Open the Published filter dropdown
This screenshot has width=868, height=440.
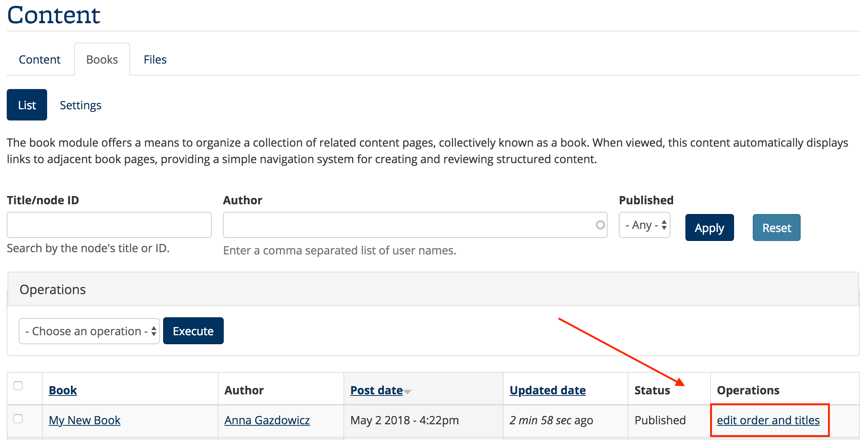[x=645, y=225]
